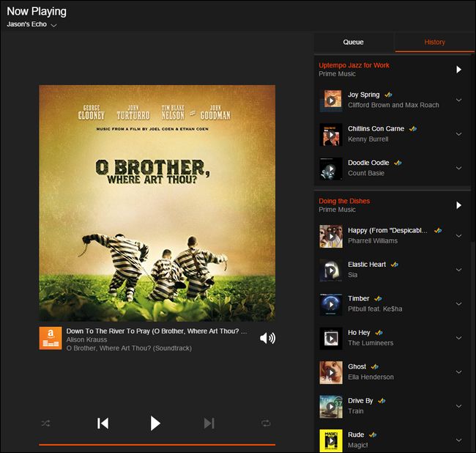The height and width of the screenshot is (453, 476).
Task: Expand options for Ho Hey
Action: click(458, 338)
